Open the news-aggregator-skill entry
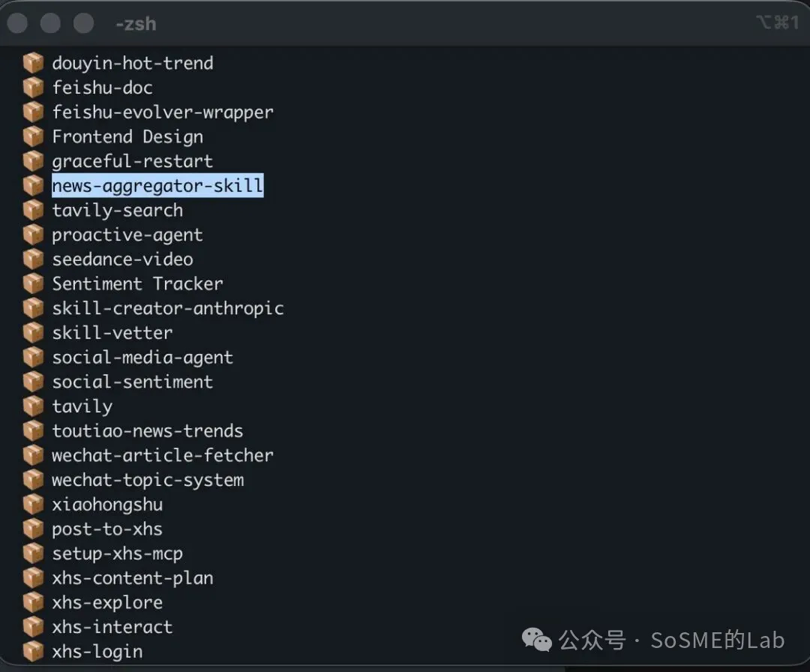The width and height of the screenshot is (810, 672). pos(156,185)
